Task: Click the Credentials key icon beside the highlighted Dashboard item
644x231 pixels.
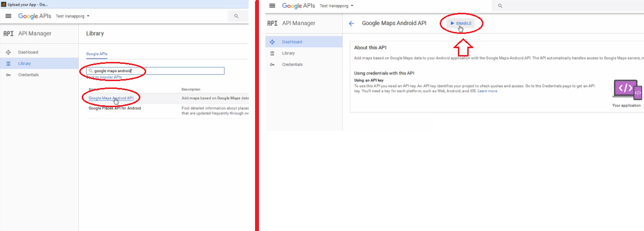Action: 272,64
